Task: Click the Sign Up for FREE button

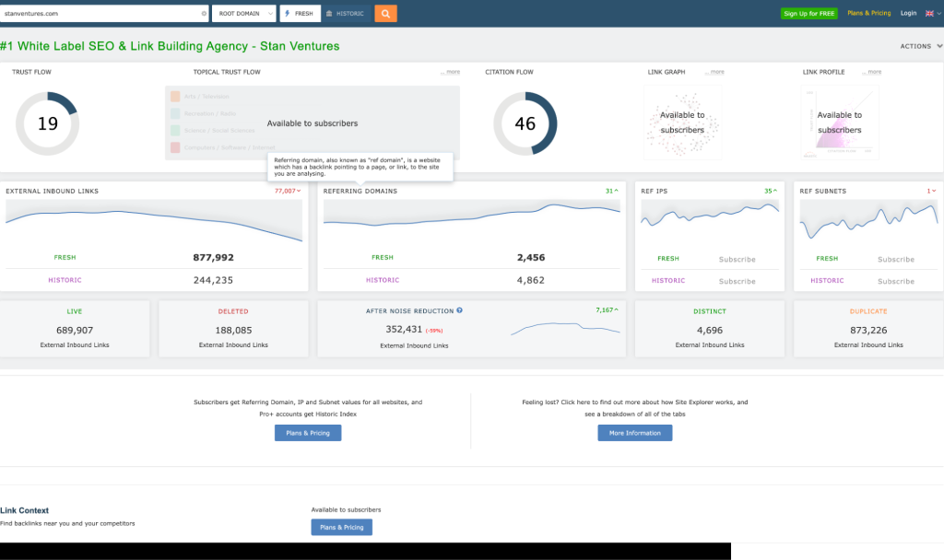Action: tap(808, 13)
